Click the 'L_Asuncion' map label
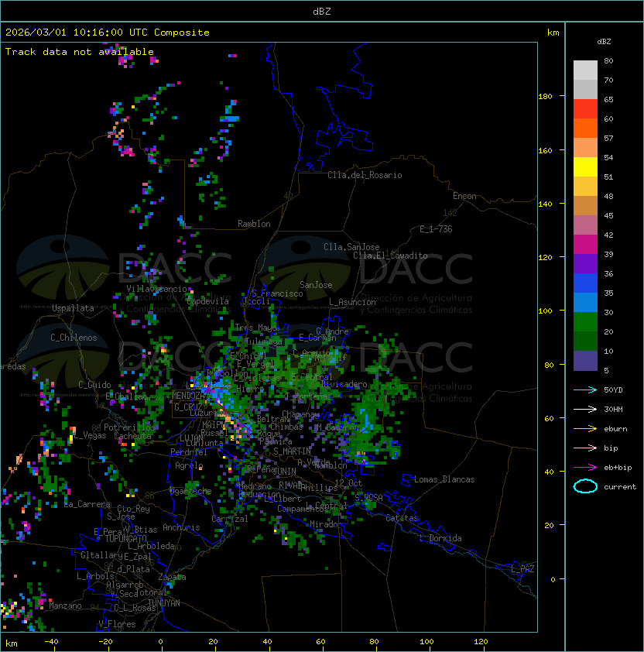The image size is (644, 652). tap(352, 302)
